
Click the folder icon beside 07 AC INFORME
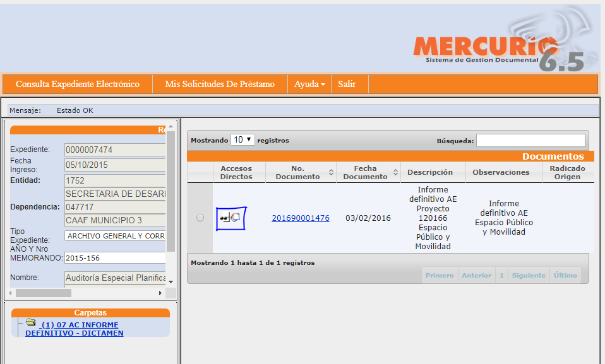coord(31,322)
